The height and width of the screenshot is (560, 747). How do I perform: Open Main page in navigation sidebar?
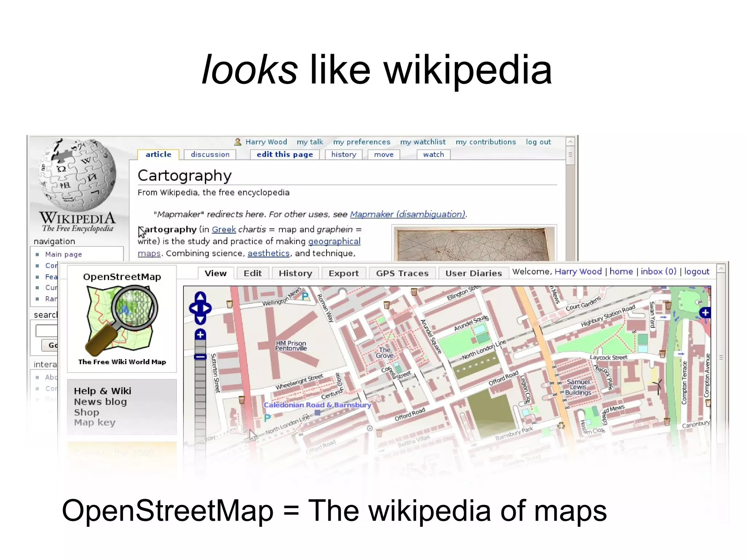pos(63,254)
